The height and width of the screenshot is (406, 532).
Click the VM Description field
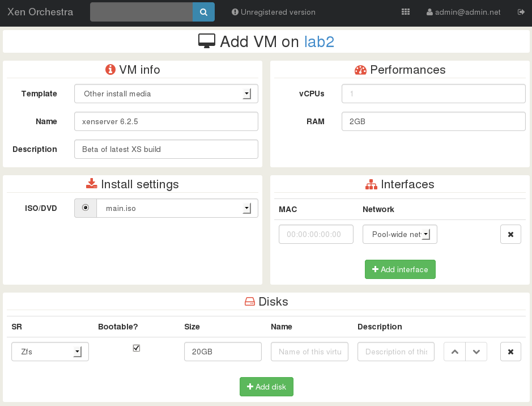[x=166, y=149]
